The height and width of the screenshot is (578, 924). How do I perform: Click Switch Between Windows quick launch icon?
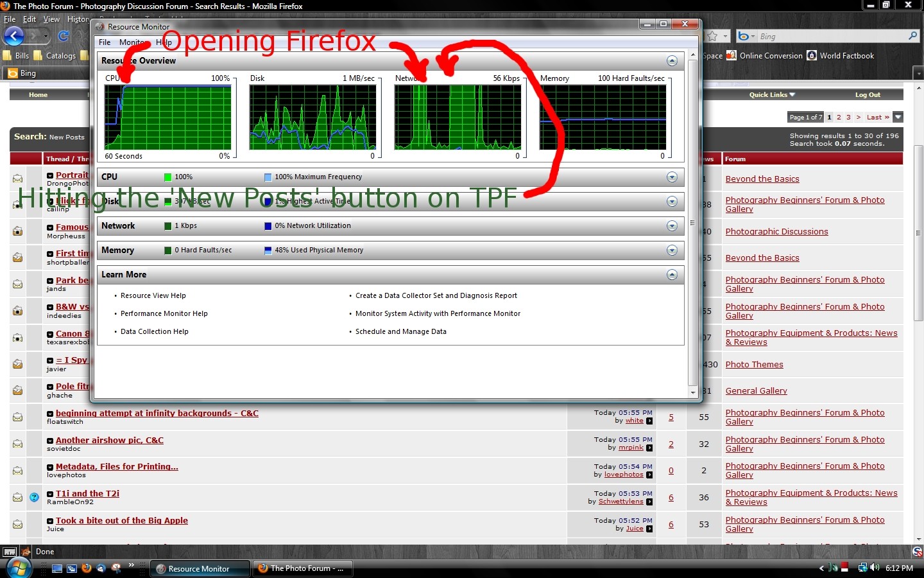[x=72, y=569]
